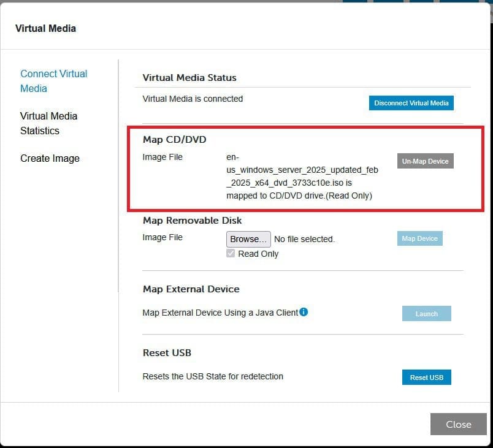Click the mapped Windows Server ISO filename
Image resolution: width=493 pixels, height=448 pixels.
(x=302, y=177)
